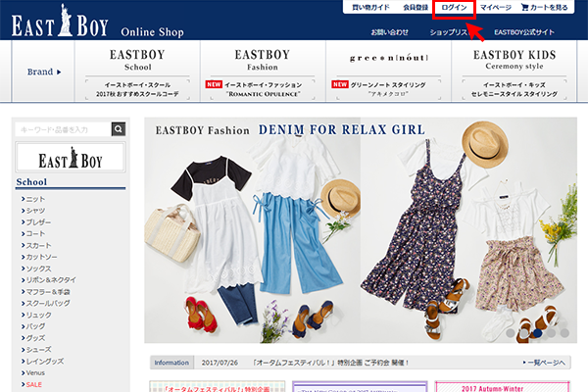The height and width of the screenshot is (392, 588).
Task: Click the East Boy sidebar logo banner
Action: tap(70, 159)
